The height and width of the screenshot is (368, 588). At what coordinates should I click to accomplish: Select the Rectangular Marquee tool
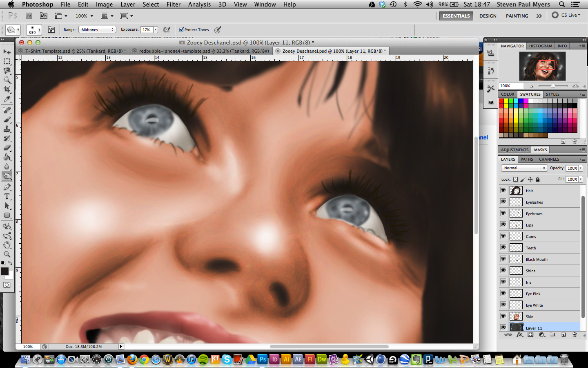pos(7,61)
